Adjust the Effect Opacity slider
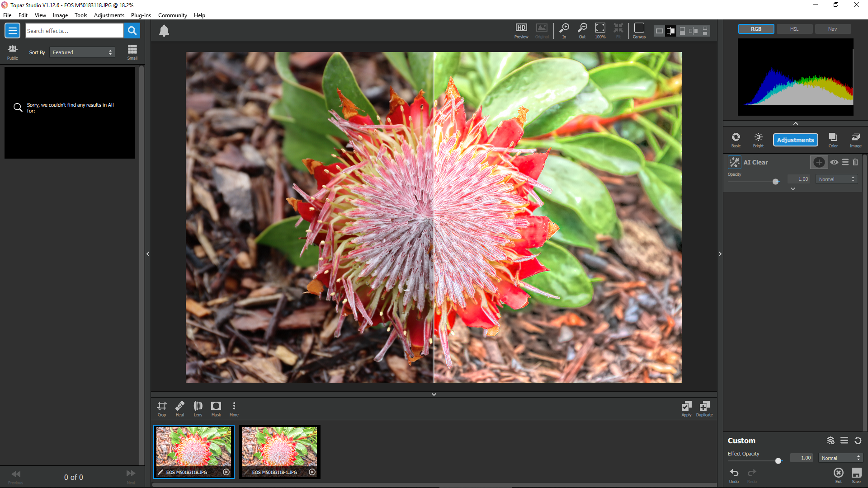 (778, 461)
